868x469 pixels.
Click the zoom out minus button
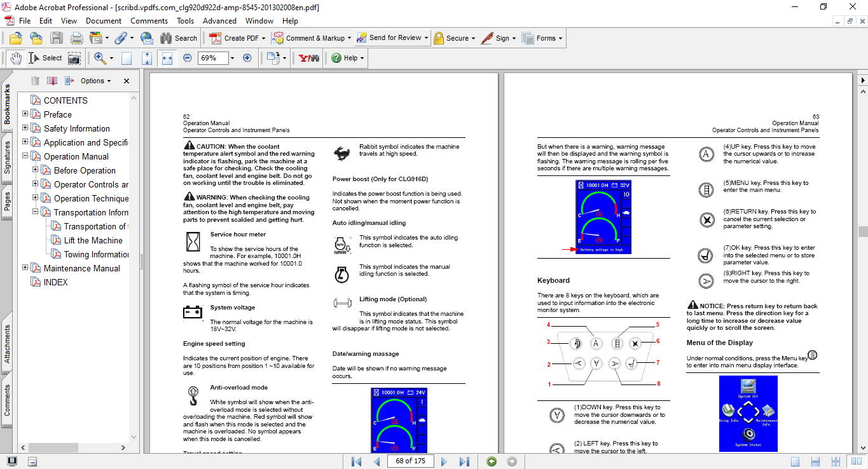pyautogui.click(x=188, y=58)
